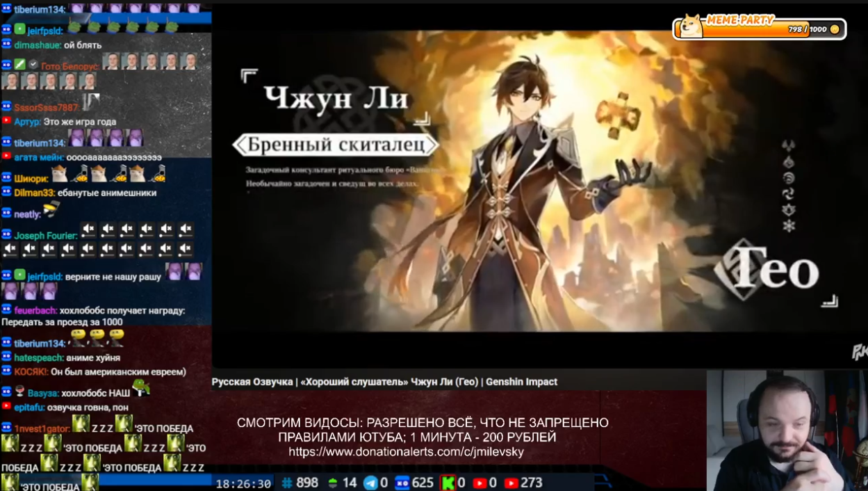Click the green turtle emote after хохлобобс НАШ
868x491 pixels.
coord(141,388)
